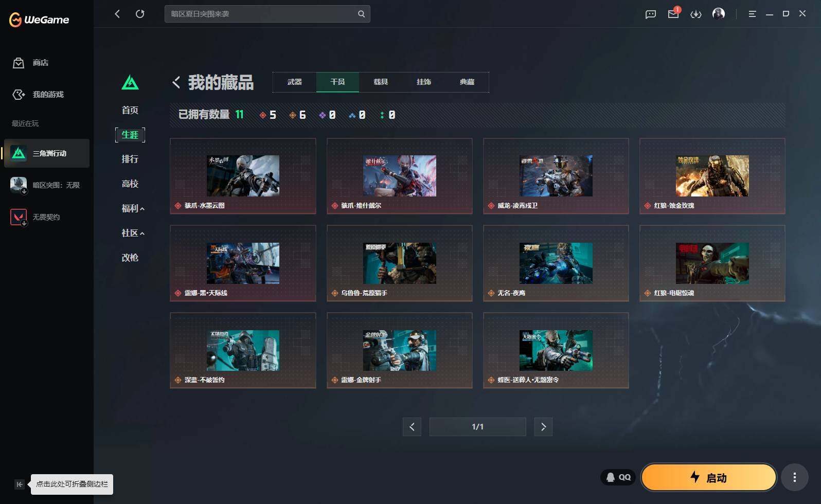Open the mail inbox icon
This screenshot has height=504, width=821.
pos(673,14)
